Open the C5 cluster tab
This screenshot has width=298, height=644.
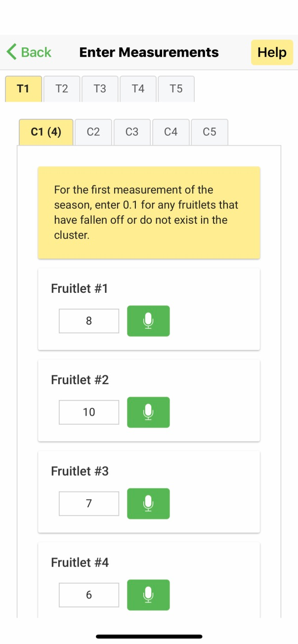(210, 132)
